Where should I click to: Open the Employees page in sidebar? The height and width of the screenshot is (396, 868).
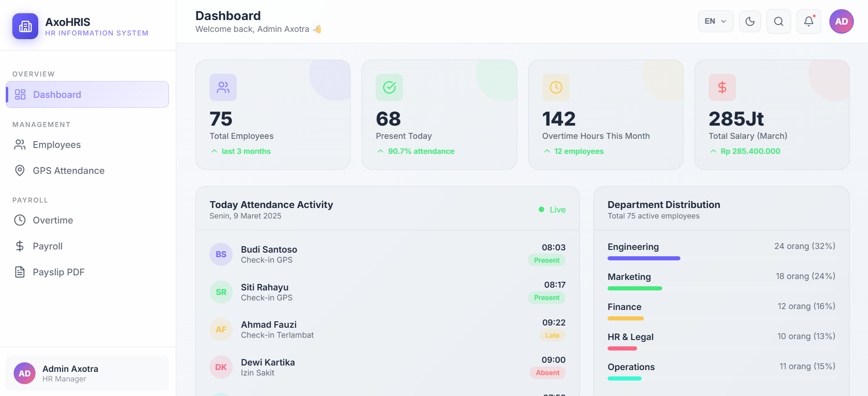[x=87, y=145]
